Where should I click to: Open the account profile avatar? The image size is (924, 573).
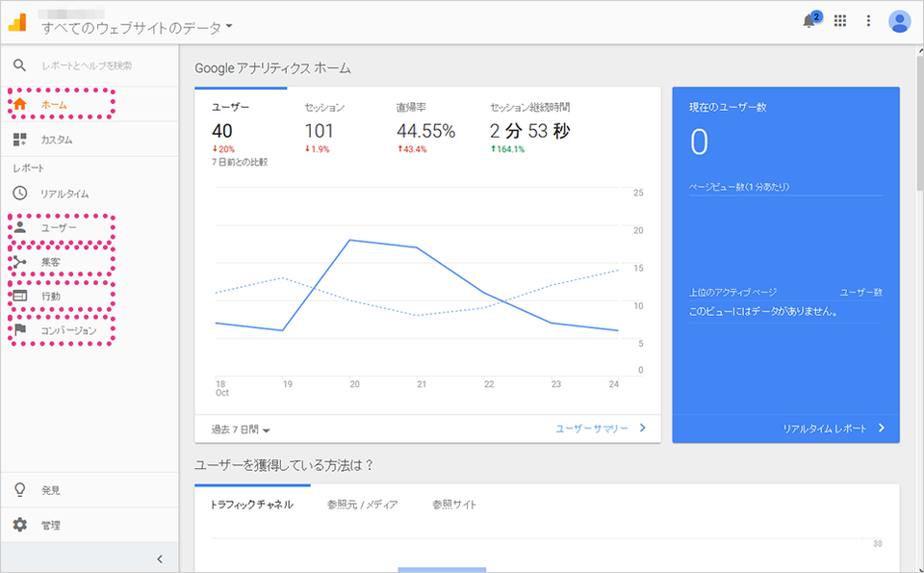click(899, 21)
